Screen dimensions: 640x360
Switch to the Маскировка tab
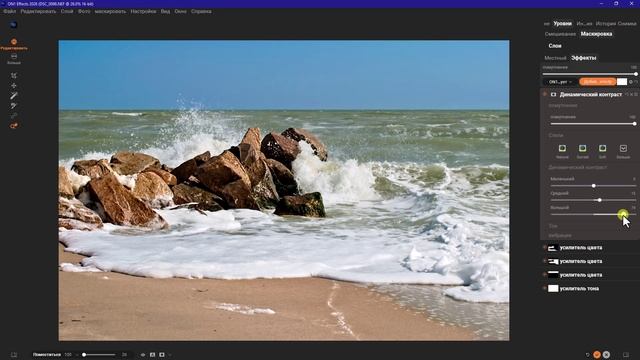pos(596,34)
